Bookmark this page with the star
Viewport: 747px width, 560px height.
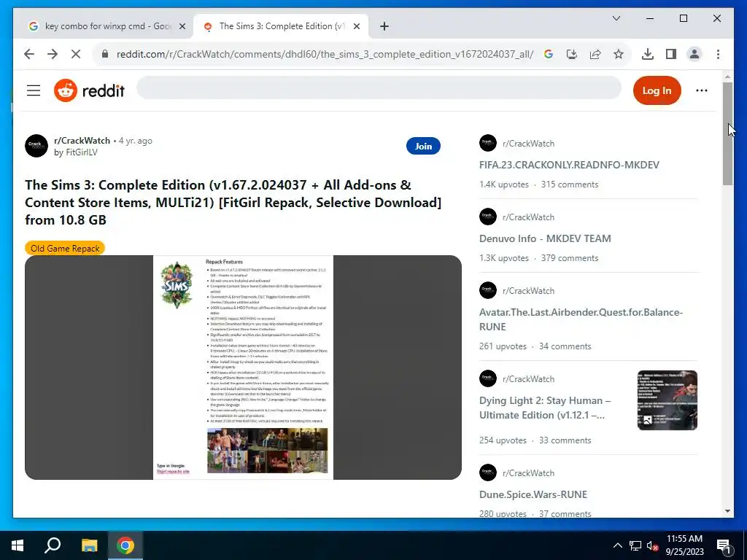tap(619, 54)
